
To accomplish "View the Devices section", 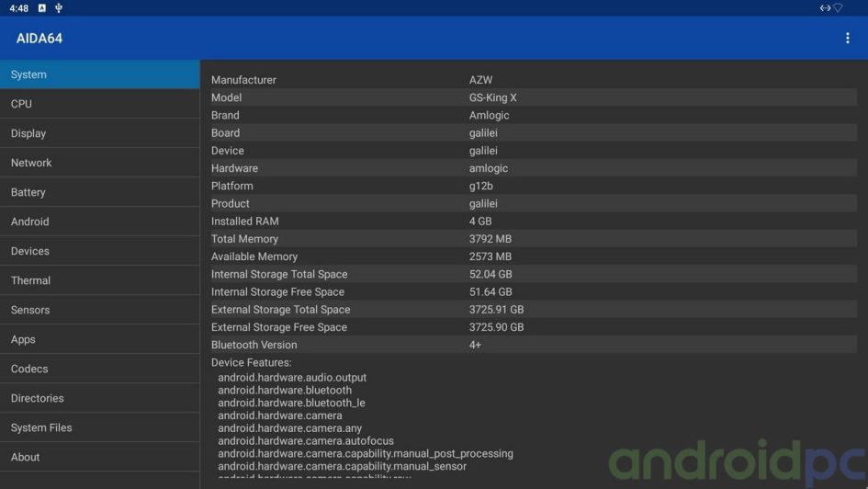I will click(99, 250).
